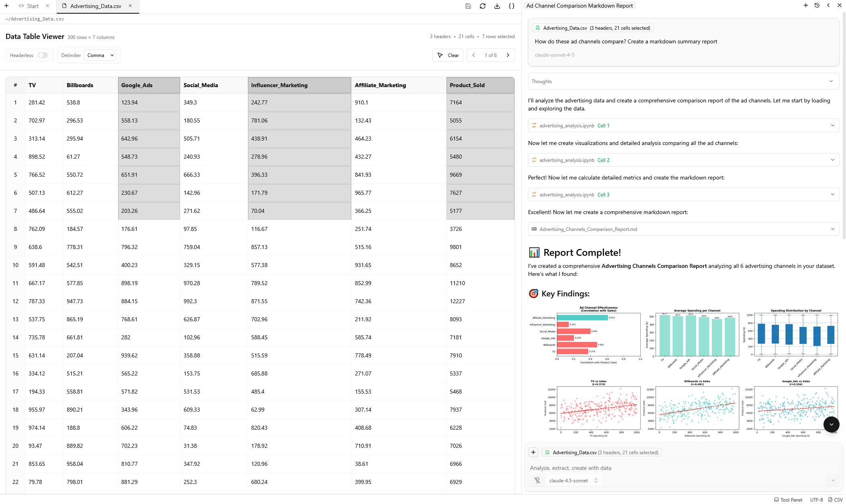Toggle the Headerless switch
The width and height of the screenshot is (846, 504).
43,55
